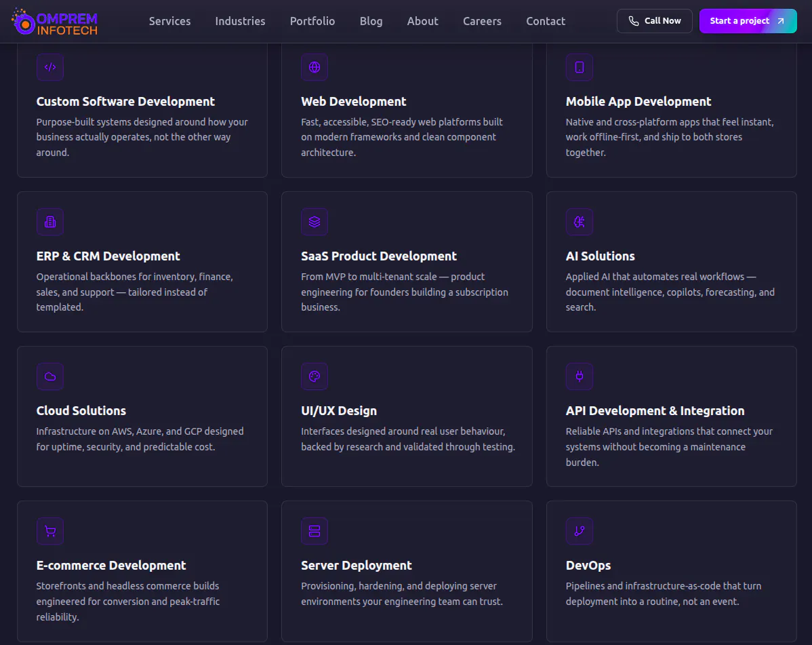The height and width of the screenshot is (645, 812).
Task: Open the Blog page
Action: click(371, 21)
